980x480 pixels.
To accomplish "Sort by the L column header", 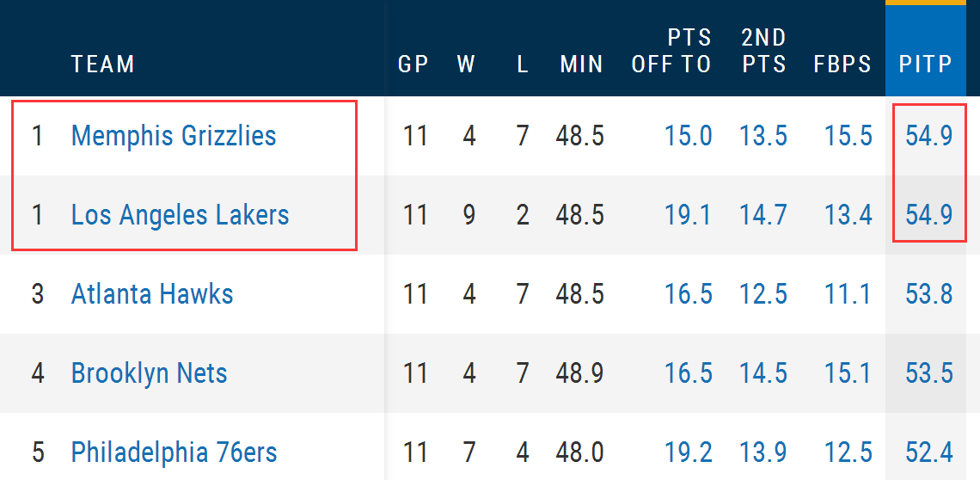I will [523, 64].
